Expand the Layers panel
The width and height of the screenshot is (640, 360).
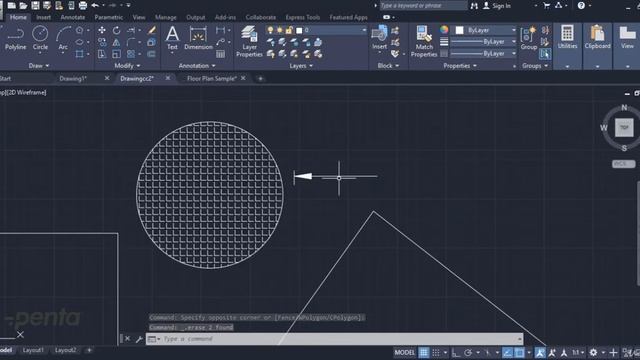pos(301,66)
